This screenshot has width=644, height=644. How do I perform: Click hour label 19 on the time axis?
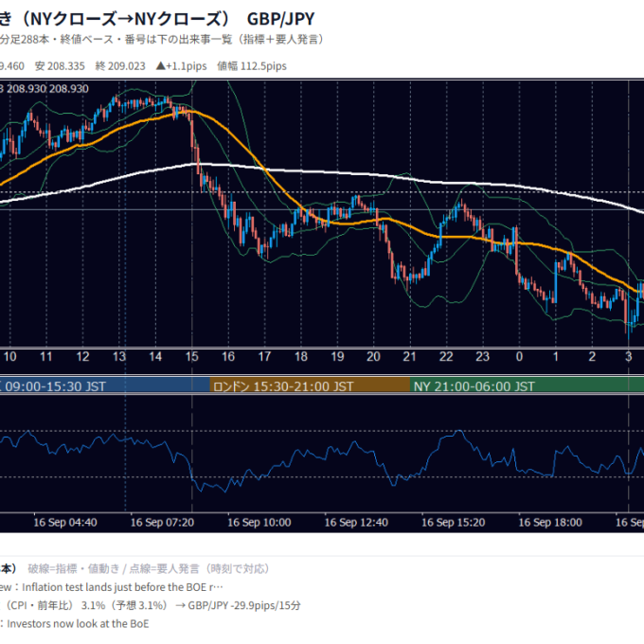coord(337,356)
